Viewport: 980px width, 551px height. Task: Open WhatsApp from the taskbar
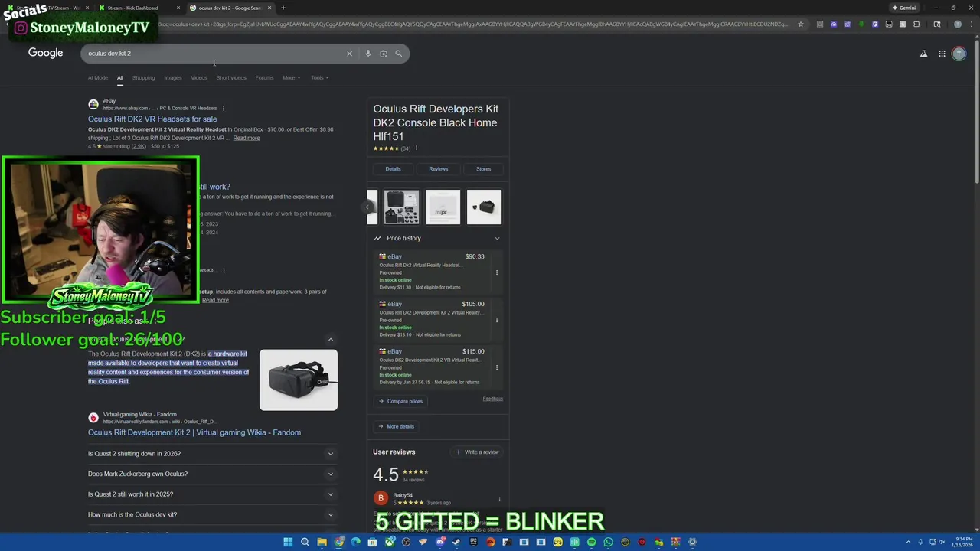[x=608, y=542]
